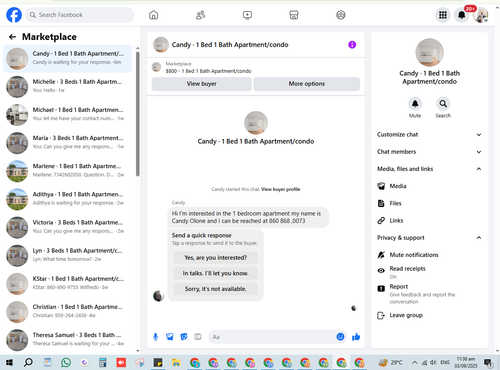Viewport: 500px width, 370px height.
Task: Click the $800 Marketplace listing thumbnail
Action: click(156, 67)
